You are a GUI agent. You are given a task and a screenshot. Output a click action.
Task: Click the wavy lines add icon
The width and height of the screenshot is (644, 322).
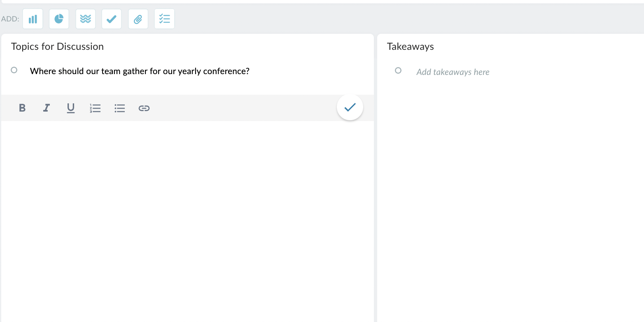point(85,19)
